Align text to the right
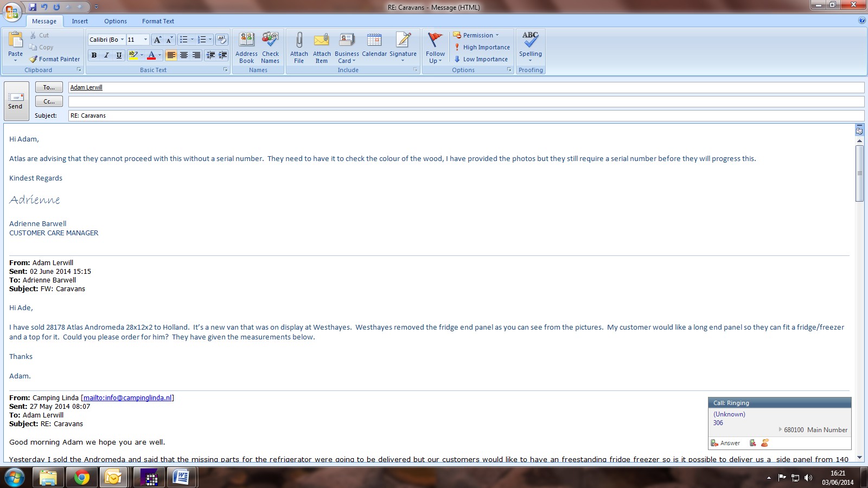This screenshot has height=488, width=868. 196,55
